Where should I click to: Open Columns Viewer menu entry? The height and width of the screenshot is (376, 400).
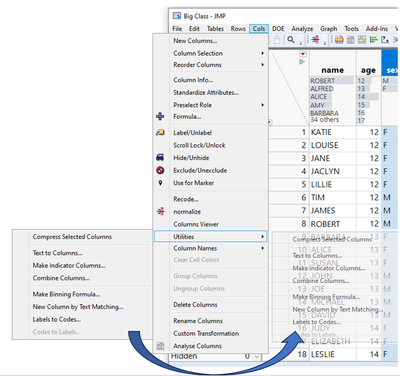196,224
